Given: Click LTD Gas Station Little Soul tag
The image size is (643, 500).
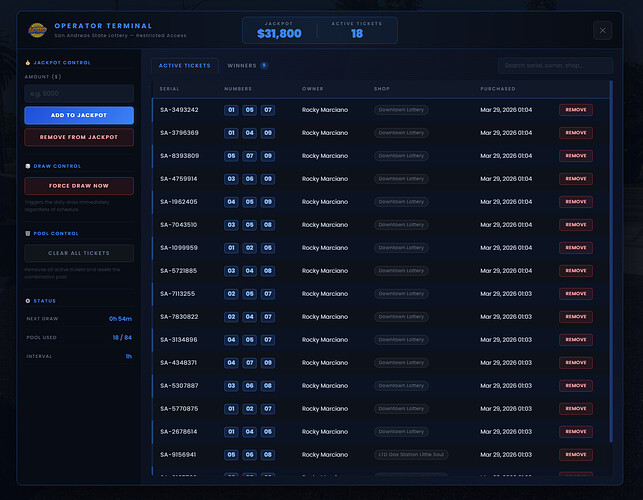Looking at the screenshot, I should tap(411, 454).
